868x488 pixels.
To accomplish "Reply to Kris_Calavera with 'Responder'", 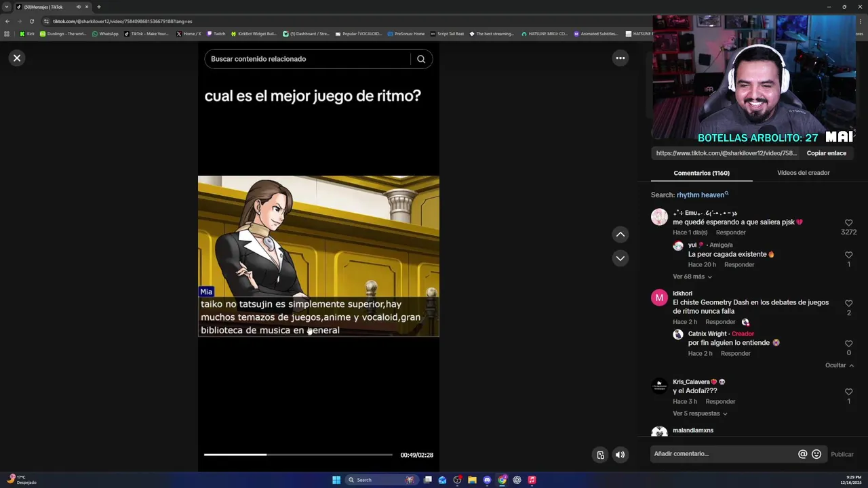I will pos(720,401).
